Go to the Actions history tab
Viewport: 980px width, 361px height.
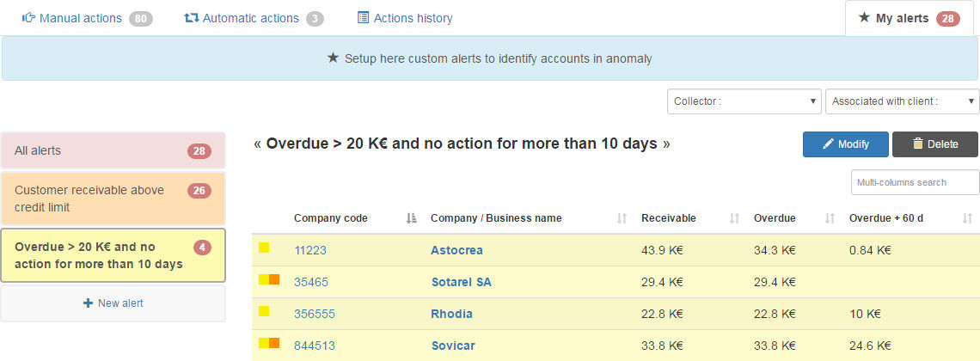(x=404, y=18)
